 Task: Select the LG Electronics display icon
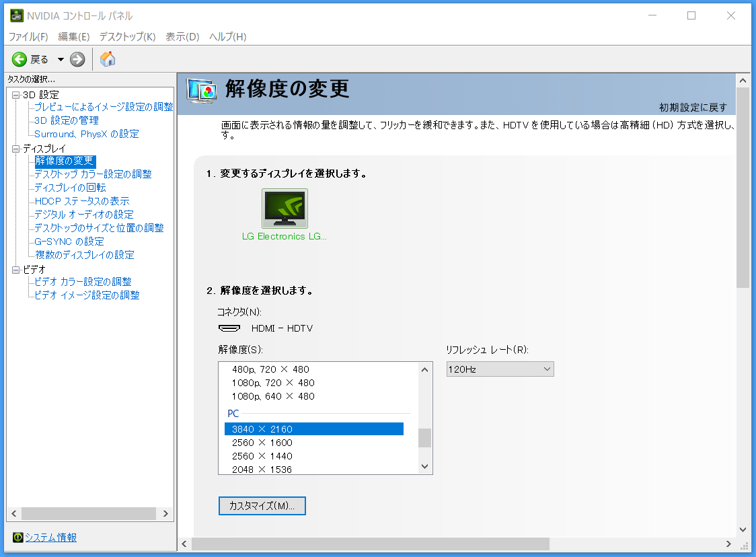click(x=285, y=209)
